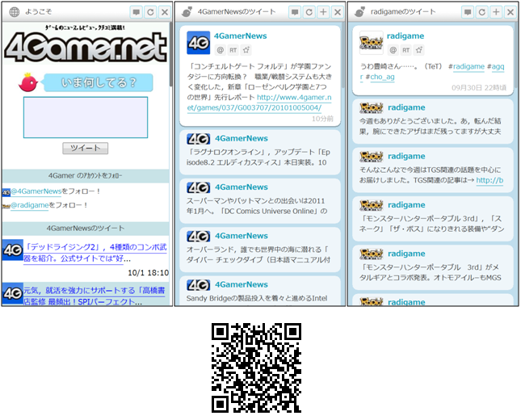Click the いま何してる？ speech bubble
The image size is (521, 420).
pyautogui.click(x=99, y=82)
